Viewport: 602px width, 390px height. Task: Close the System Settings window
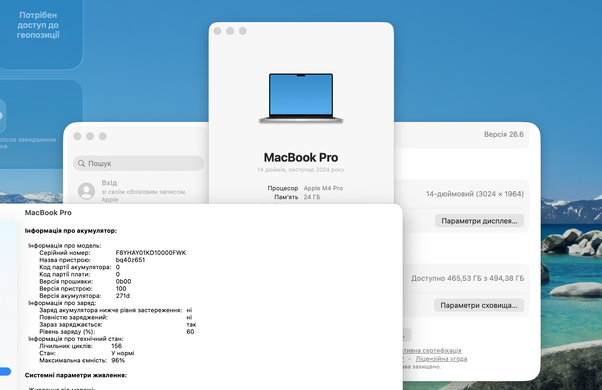coord(77,136)
